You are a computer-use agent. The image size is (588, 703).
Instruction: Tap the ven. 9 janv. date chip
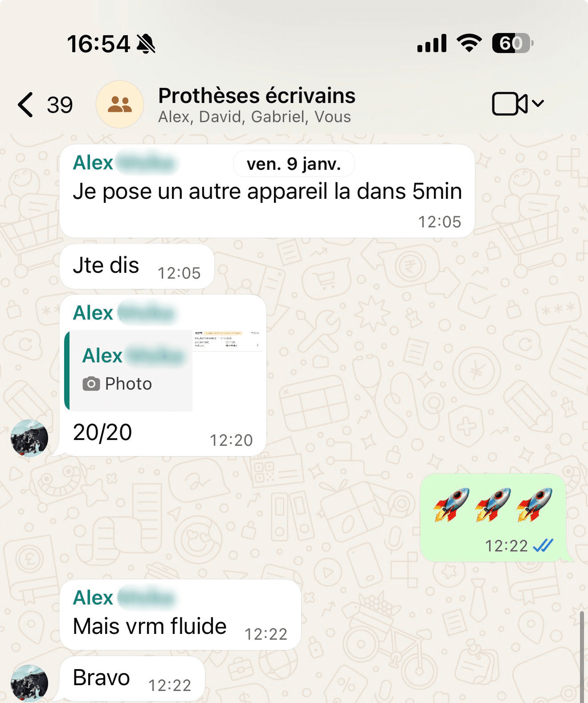coord(294,164)
